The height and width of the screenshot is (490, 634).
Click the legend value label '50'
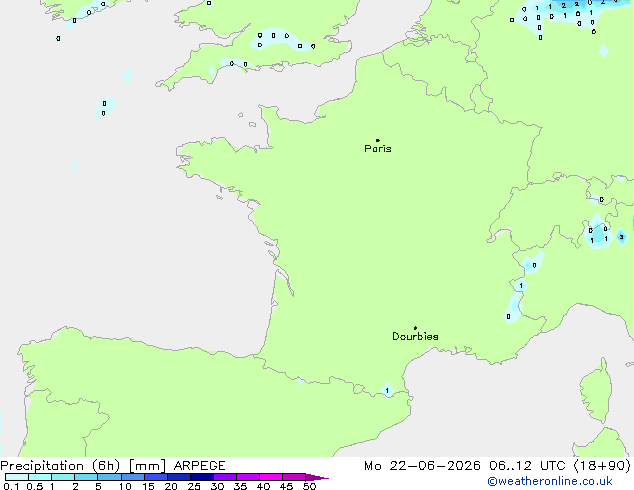(309, 486)
